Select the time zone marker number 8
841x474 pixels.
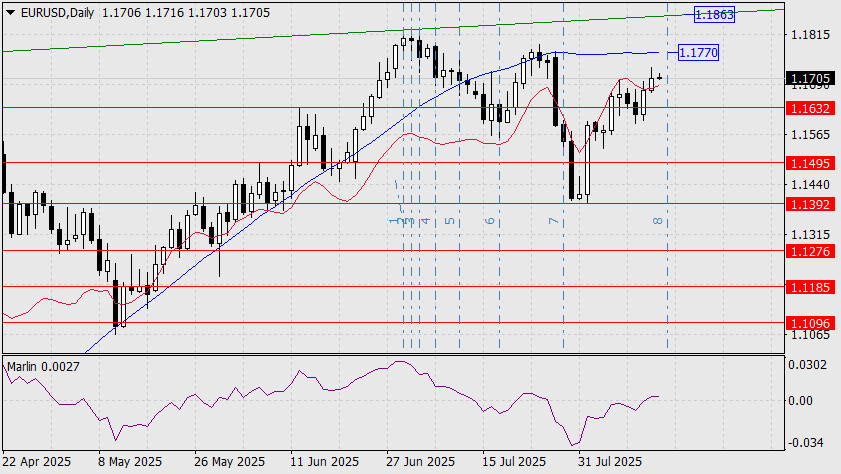pos(658,221)
